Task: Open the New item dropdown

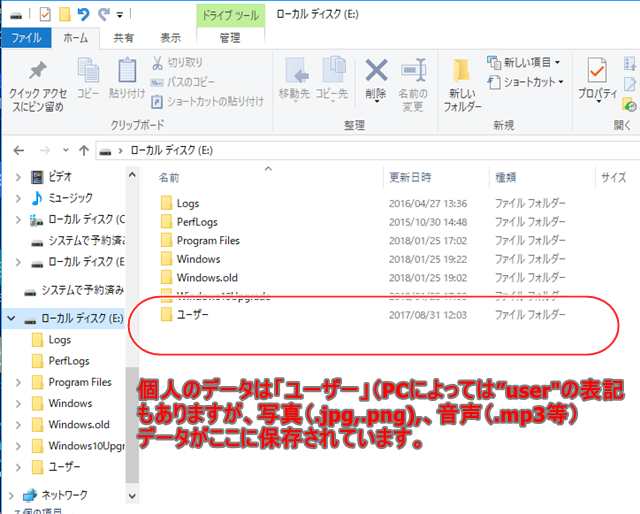Action: [x=524, y=62]
